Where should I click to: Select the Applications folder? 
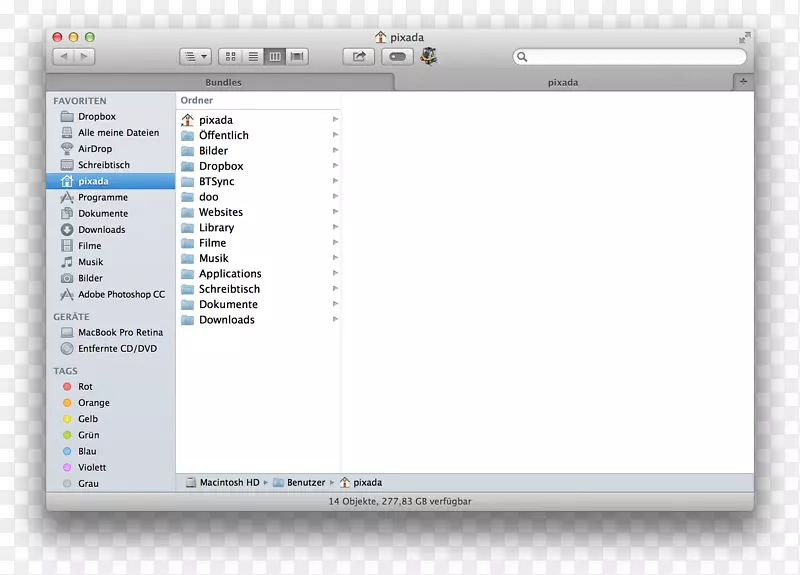[259, 273]
